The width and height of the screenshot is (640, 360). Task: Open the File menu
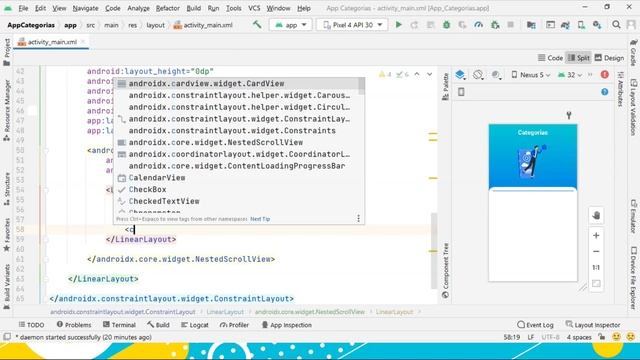pos(23,8)
